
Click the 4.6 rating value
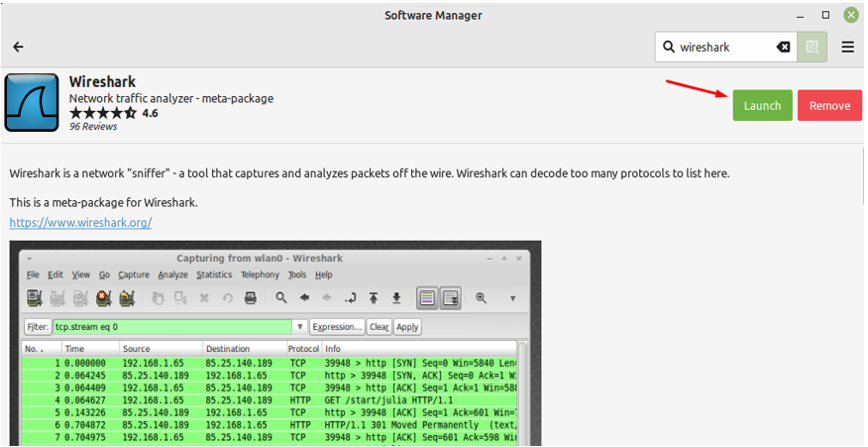click(150, 114)
